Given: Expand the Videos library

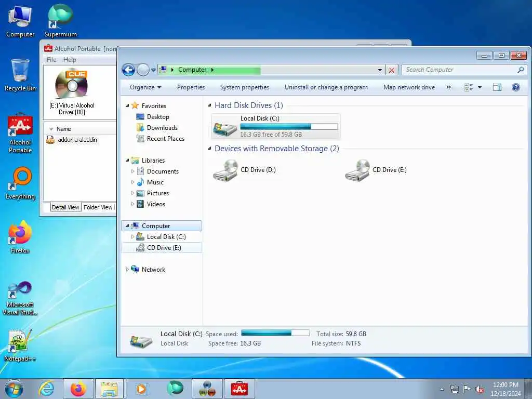Looking at the screenshot, I should [132, 204].
